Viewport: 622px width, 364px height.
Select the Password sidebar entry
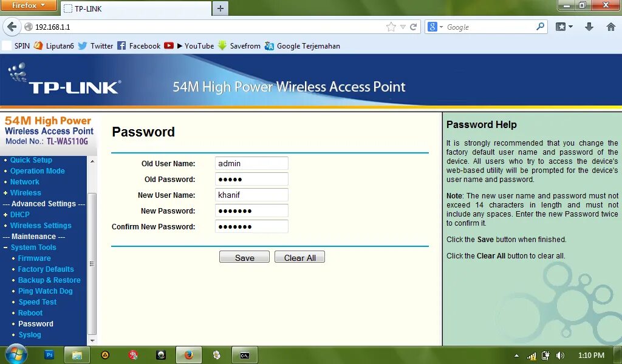(x=36, y=323)
